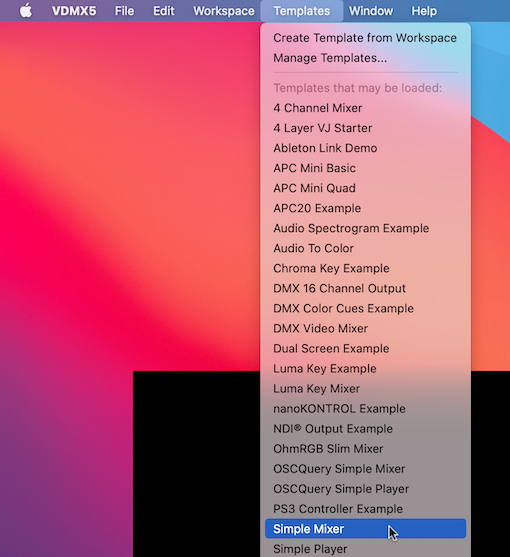The image size is (510, 557).
Task: Choose DMX Color Cues Example template
Action: (x=365, y=308)
